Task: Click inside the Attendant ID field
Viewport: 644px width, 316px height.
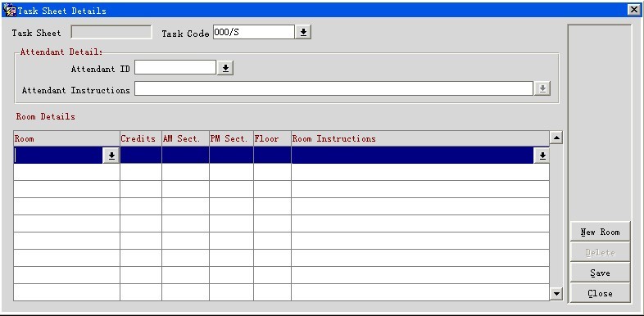Action: (175, 68)
